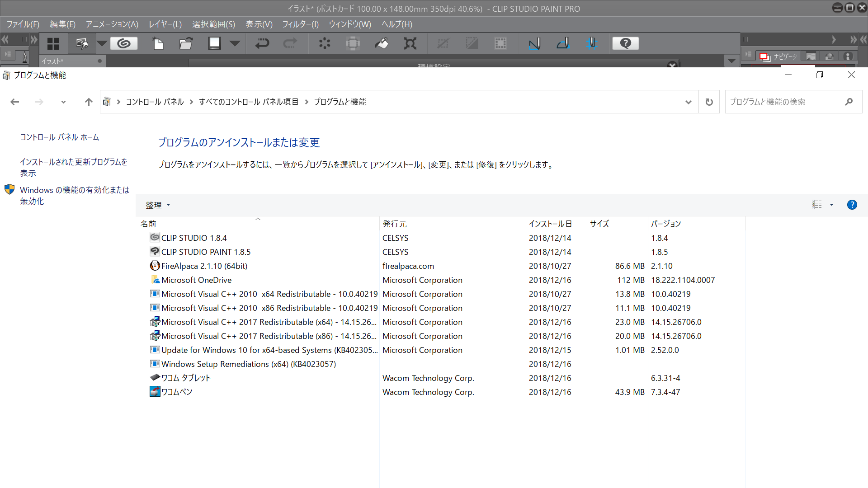Image resolution: width=868 pixels, height=488 pixels.
Task: Open the フィルター(I) menu
Action: pyautogui.click(x=300, y=24)
